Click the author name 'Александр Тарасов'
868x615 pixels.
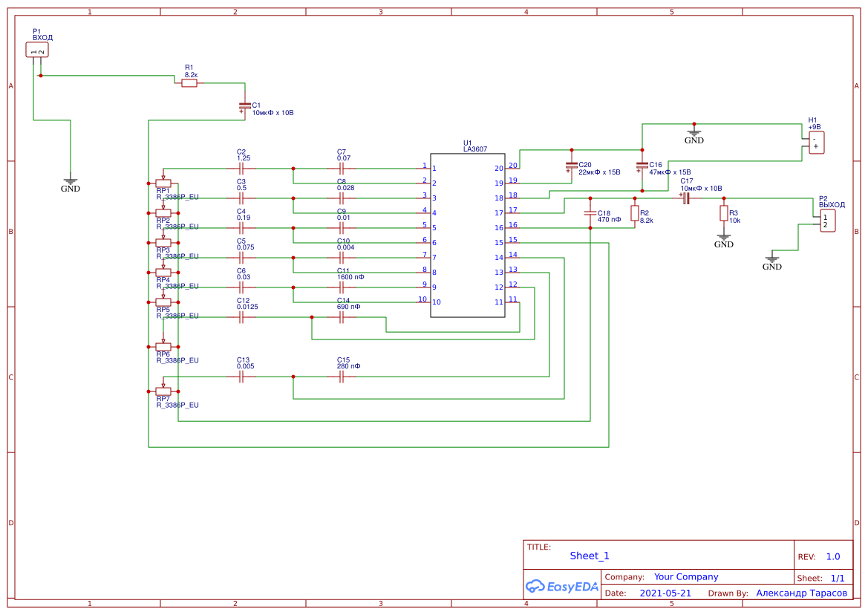pos(802,593)
